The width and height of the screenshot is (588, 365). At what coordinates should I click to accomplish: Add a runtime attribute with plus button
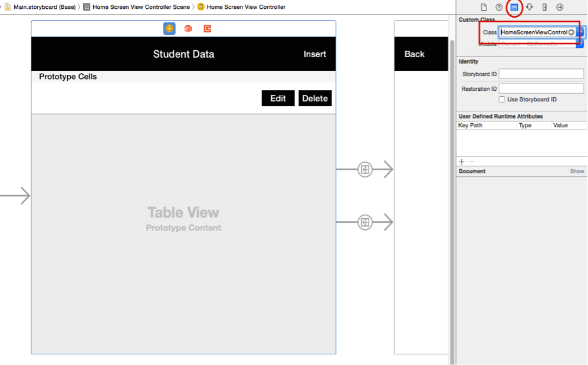click(x=462, y=162)
